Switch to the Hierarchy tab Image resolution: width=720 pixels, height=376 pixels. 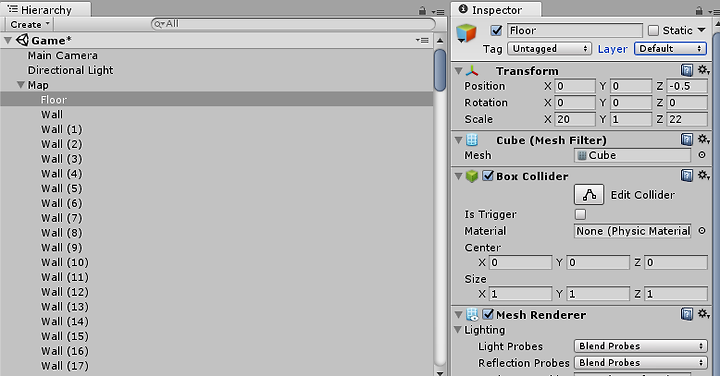point(45,10)
